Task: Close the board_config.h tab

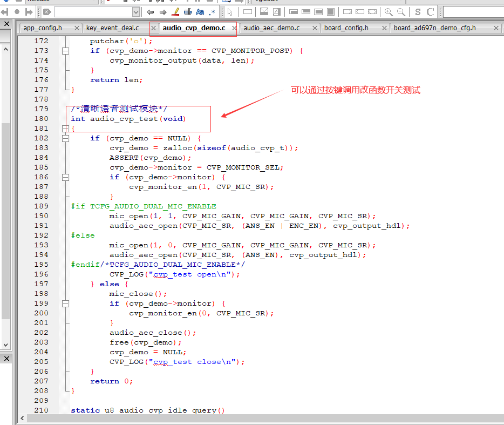Action: [x=384, y=28]
